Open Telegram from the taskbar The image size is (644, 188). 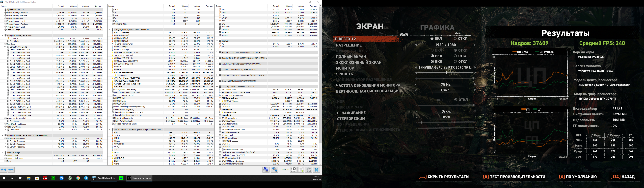[86, 178]
